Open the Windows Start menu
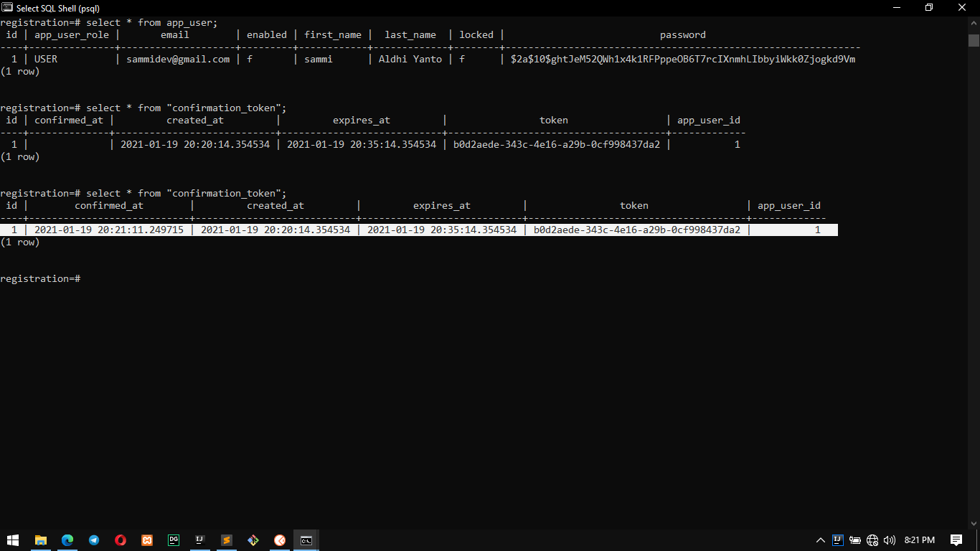Screen dimensions: 980x551 point(14,540)
